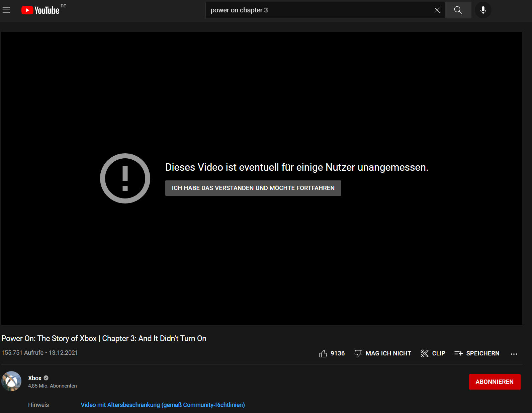Click the warning text 'Dieses Video ist eventuell...'

point(297,167)
